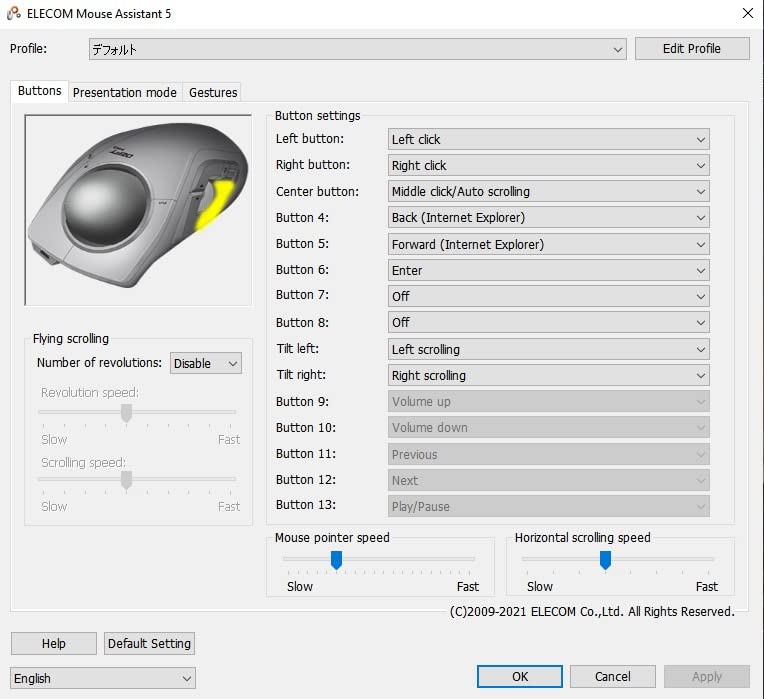This screenshot has height=699, width=764.
Task: Click the Edit Profile button
Action: (x=692, y=49)
